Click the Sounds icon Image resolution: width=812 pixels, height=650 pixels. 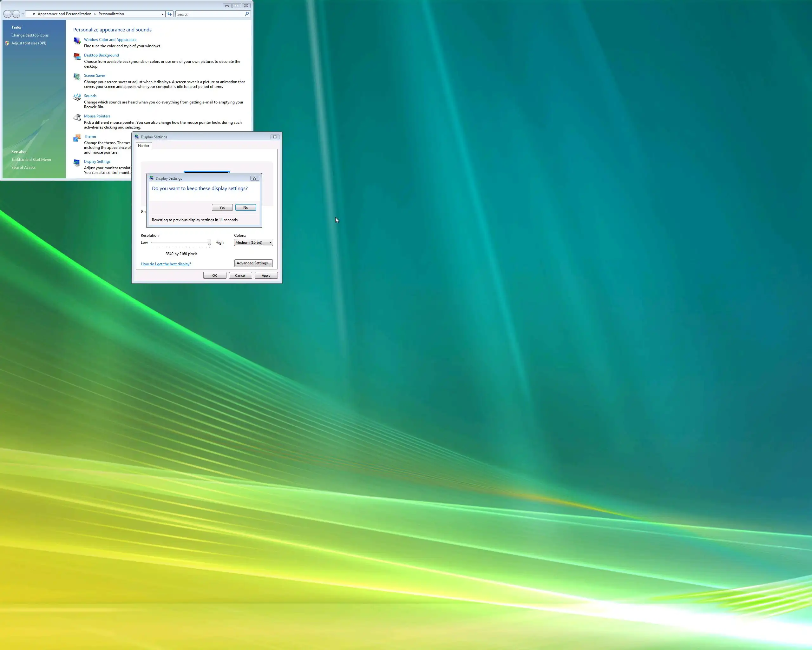point(77,97)
